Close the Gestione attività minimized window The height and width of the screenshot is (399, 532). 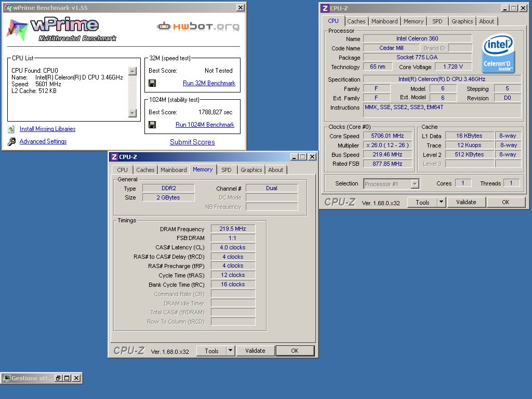[x=77, y=378]
